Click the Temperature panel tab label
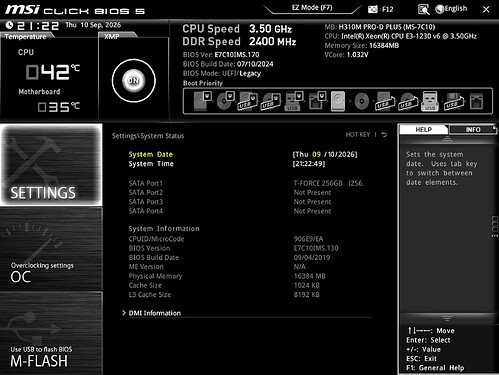Image resolution: width=499 pixels, height=375 pixels. click(x=25, y=36)
